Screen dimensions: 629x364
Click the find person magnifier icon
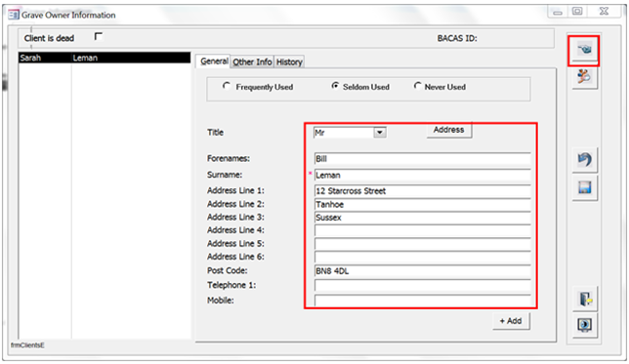[x=584, y=76]
